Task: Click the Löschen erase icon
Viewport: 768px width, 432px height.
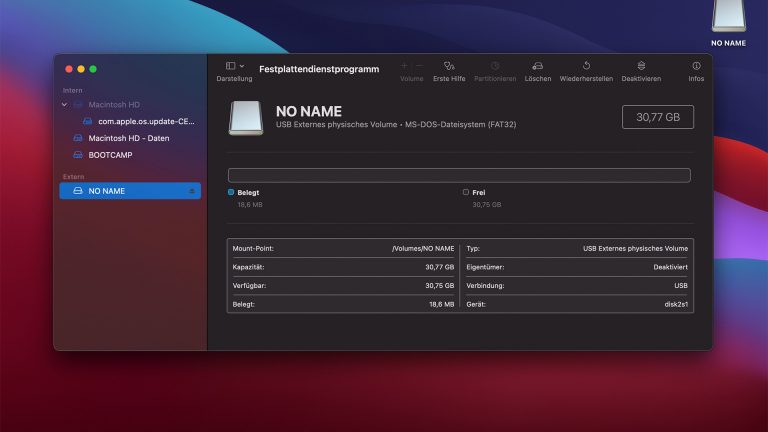Action: pos(538,66)
